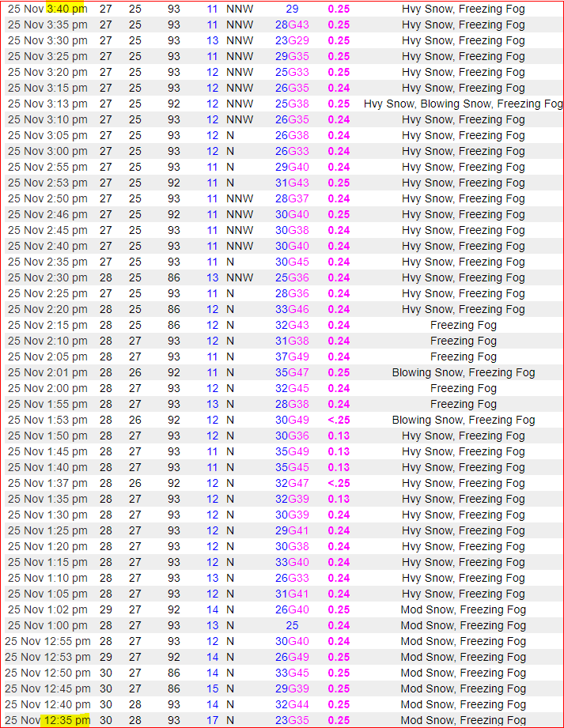Select gust value '32G43' at 2:15 pm

(292, 325)
